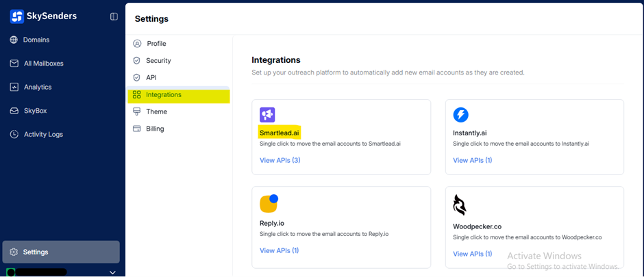Screen dimensions: 644x277
Task: Click the Smartlead.ai logo icon
Action: click(x=267, y=115)
